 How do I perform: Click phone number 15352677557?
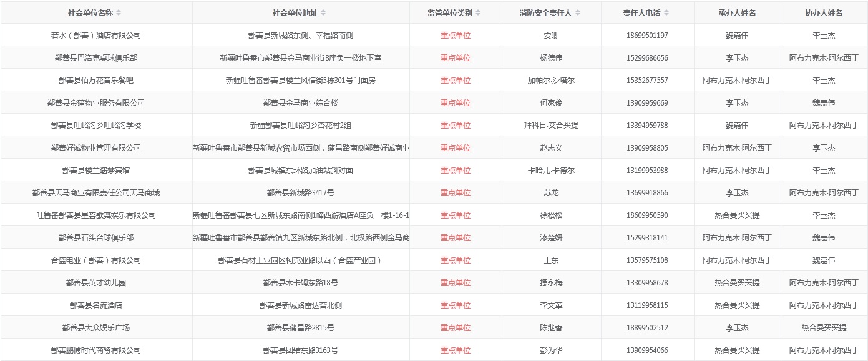click(647, 81)
